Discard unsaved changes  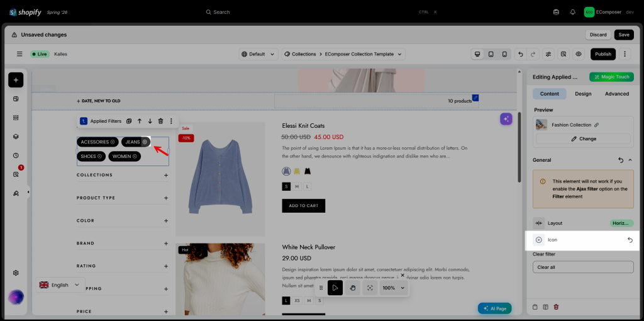pos(598,35)
